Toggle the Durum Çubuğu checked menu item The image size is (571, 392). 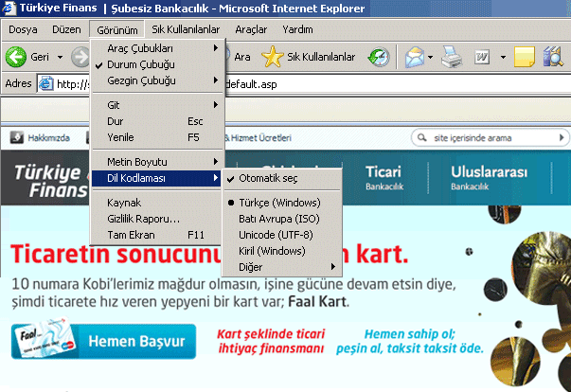click(x=156, y=64)
